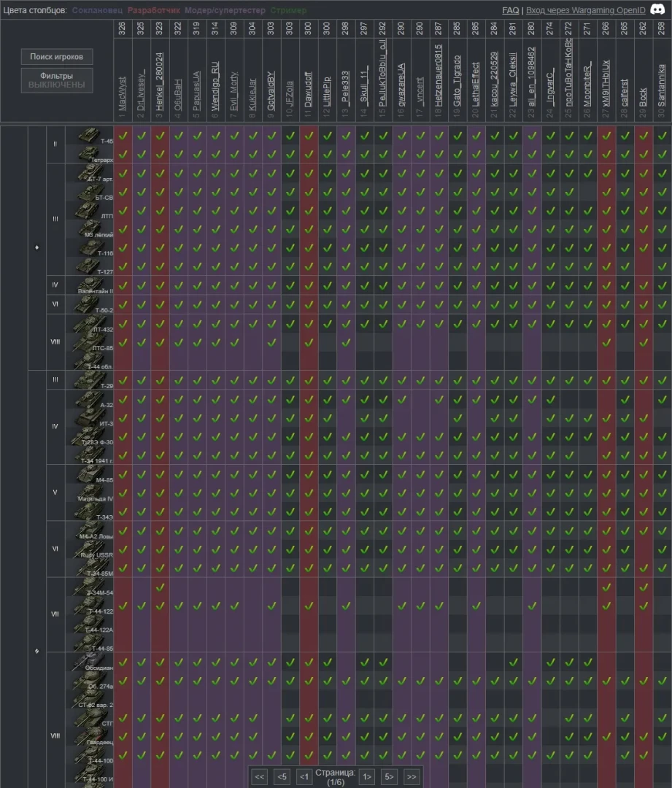672x788 pixels.
Task: Click the Валентайн II tank icon
Action: [89, 285]
